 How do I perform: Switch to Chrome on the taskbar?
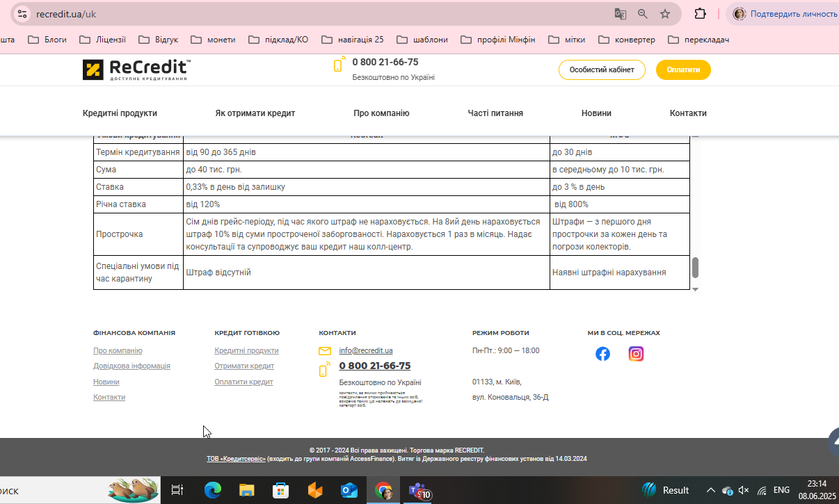[x=383, y=490]
